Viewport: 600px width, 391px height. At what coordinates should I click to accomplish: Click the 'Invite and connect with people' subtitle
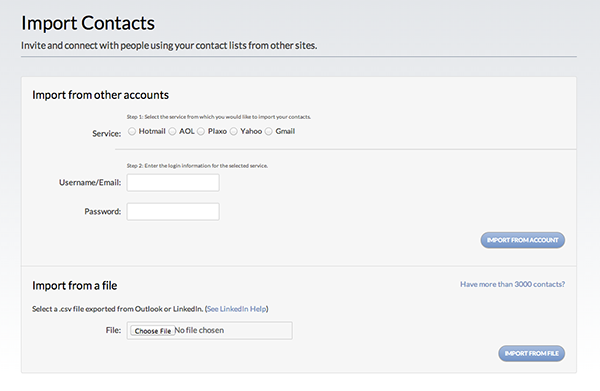tap(169, 46)
